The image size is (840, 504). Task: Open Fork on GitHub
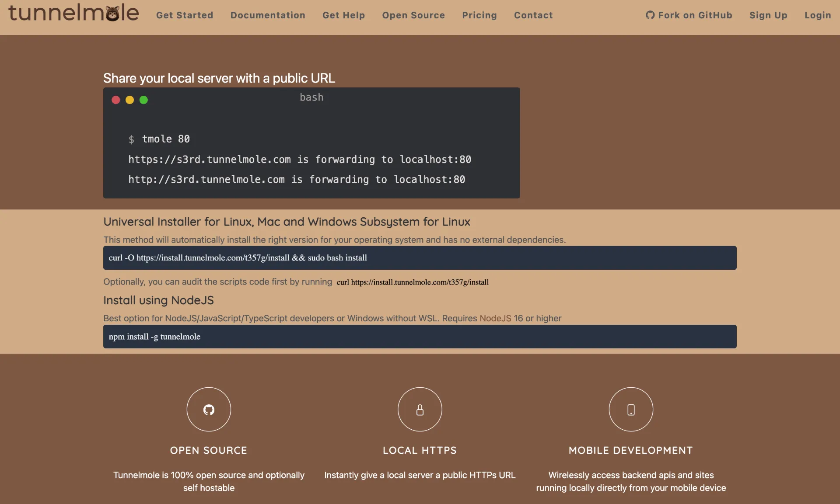pyautogui.click(x=689, y=15)
